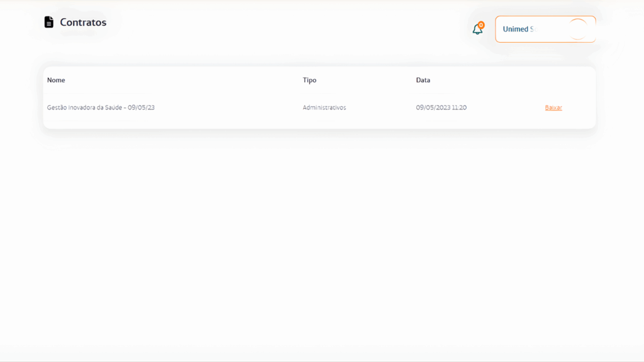The height and width of the screenshot is (362, 644).
Task: Click the row gap between Administrativos and date
Action: 380,107
